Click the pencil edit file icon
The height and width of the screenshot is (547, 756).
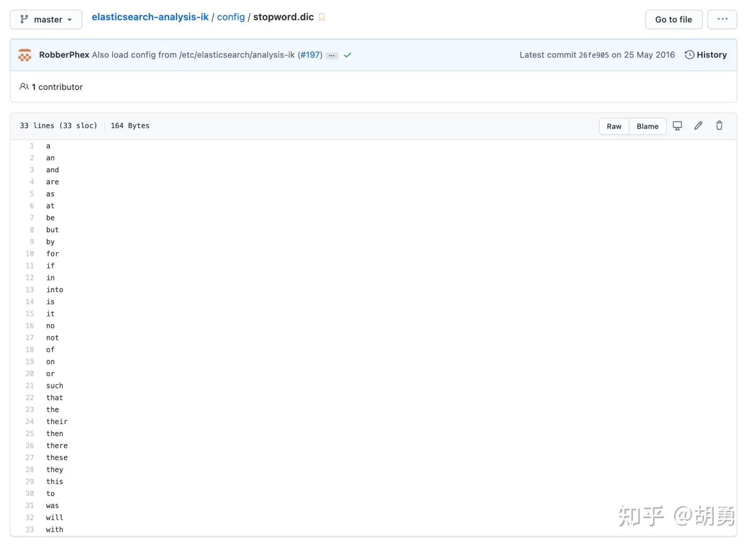tap(698, 126)
